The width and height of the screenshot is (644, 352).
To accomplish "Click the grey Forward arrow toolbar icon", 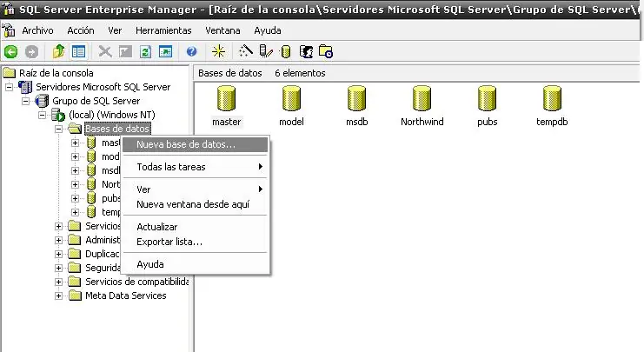I will coord(31,52).
